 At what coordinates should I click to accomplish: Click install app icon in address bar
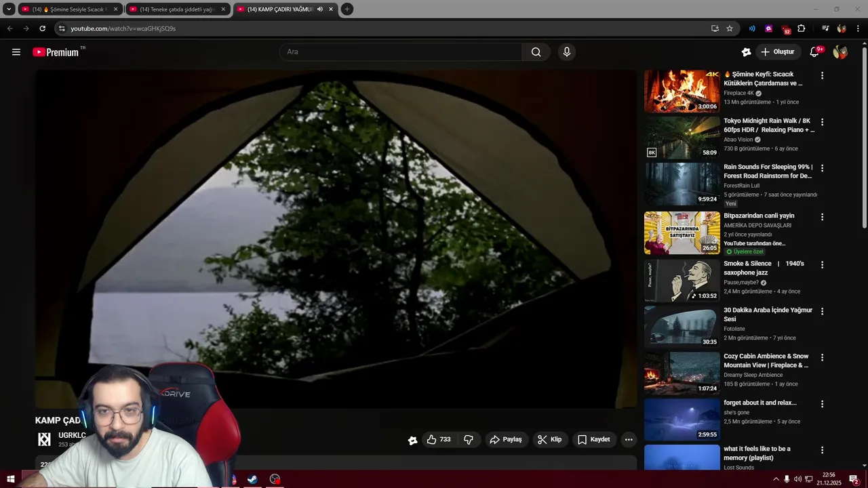[x=715, y=28]
